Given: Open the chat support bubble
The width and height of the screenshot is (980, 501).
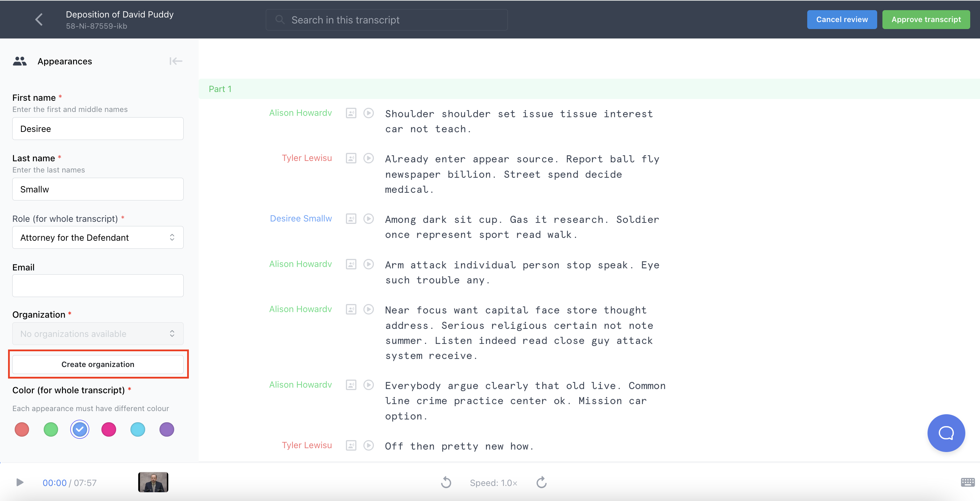Looking at the screenshot, I should [946, 433].
